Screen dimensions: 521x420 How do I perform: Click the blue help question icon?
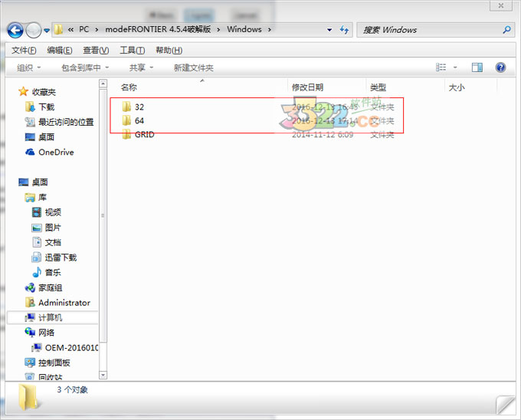pyautogui.click(x=500, y=67)
